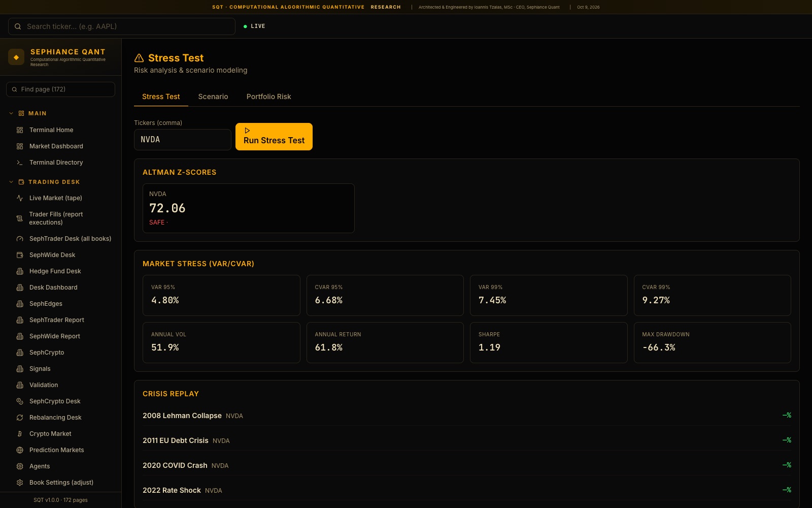Click the LIVE status indicator
Screen dimensions: 812x508
point(254,26)
